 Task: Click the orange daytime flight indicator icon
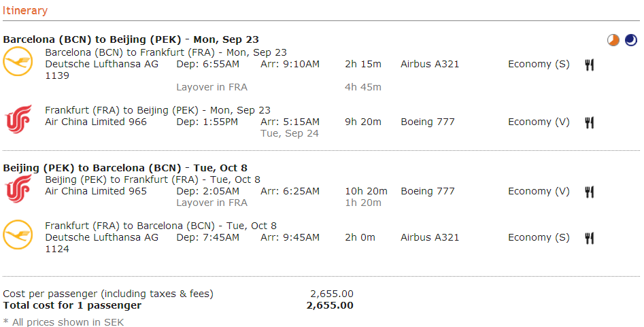[x=613, y=40]
